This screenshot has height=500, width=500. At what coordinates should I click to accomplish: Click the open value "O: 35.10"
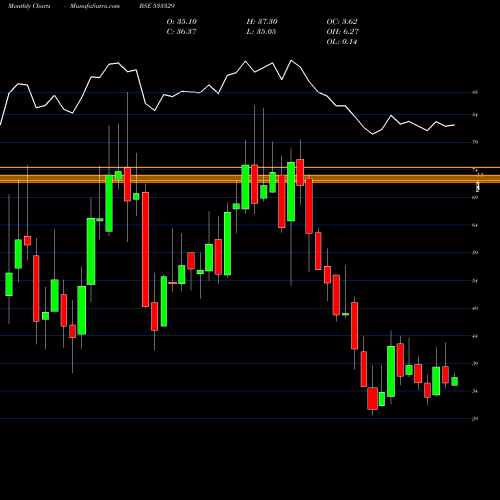(x=182, y=22)
